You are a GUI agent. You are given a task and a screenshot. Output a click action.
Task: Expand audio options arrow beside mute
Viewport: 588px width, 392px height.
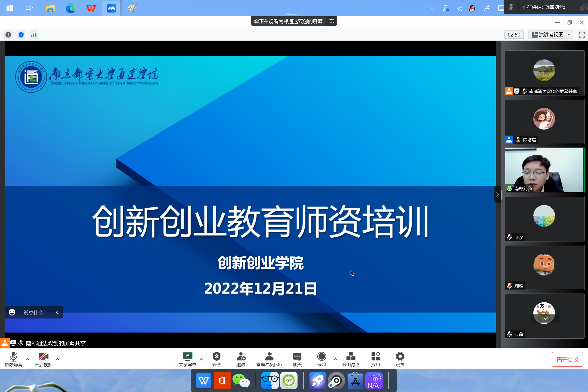(x=27, y=359)
